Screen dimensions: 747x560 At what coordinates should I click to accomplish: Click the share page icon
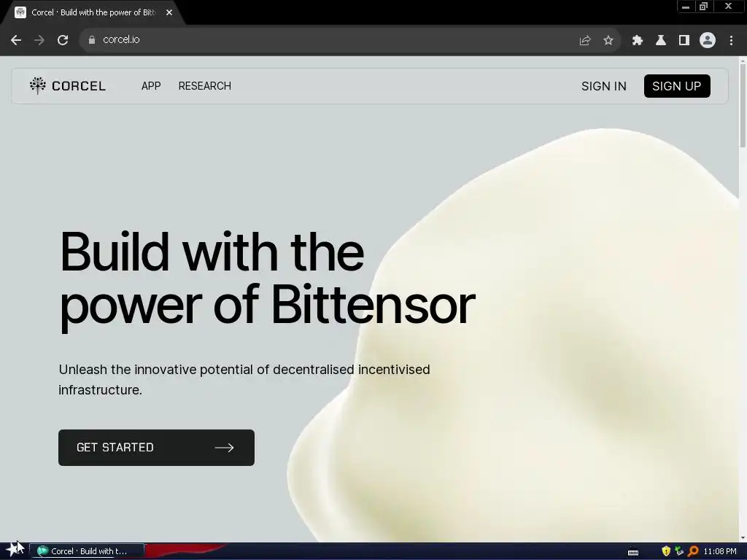(584, 41)
